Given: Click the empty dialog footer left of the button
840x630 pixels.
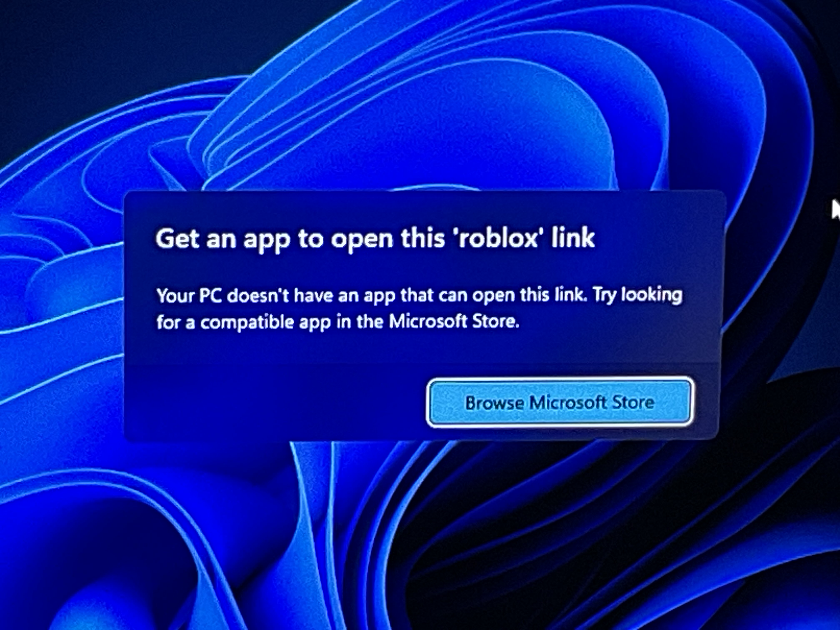Looking at the screenshot, I should point(273,402).
